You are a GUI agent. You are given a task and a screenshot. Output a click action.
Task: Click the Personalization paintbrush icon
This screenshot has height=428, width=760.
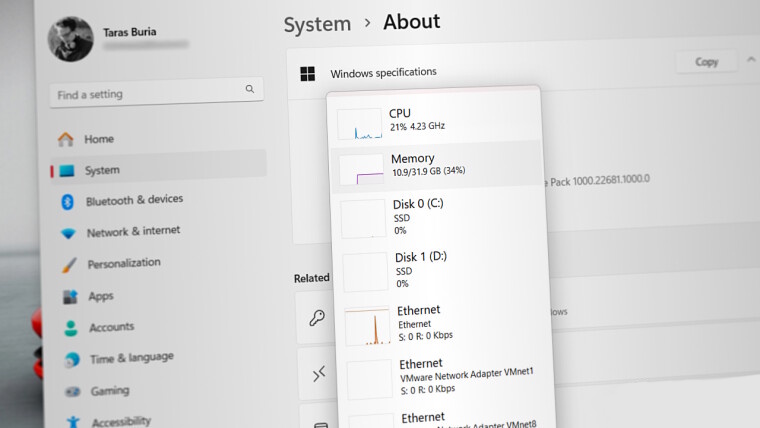tap(69, 264)
